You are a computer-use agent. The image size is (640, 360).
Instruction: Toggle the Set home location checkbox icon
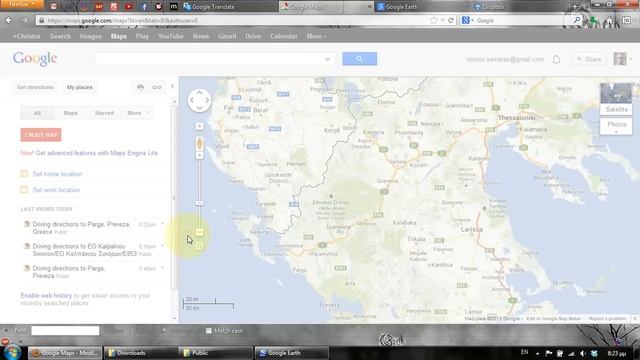(x=24, y=174)
